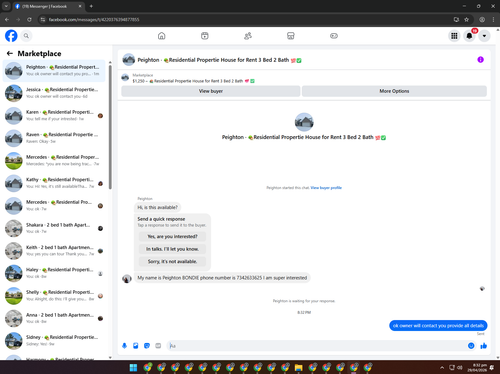Click the View buyer button

(211, 91)
